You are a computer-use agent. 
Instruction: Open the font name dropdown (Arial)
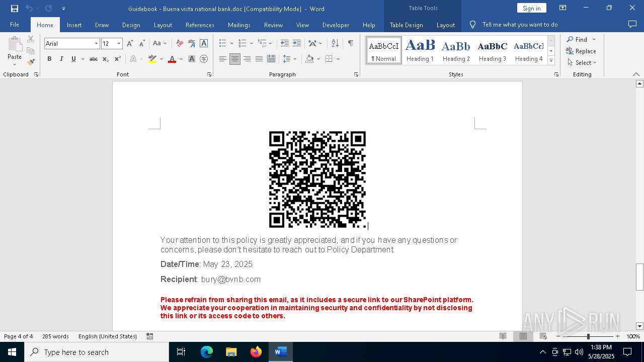click(96, 44)
